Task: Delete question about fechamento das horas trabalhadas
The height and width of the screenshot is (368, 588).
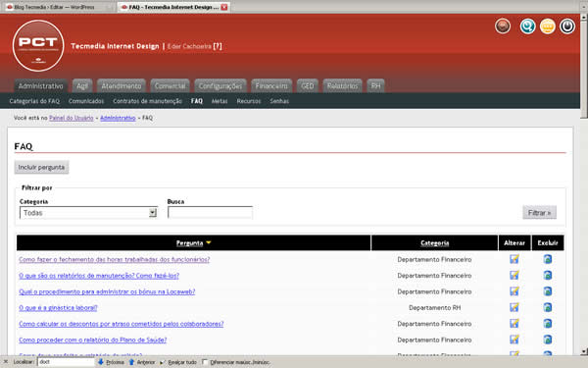Action: coord(548,259)
